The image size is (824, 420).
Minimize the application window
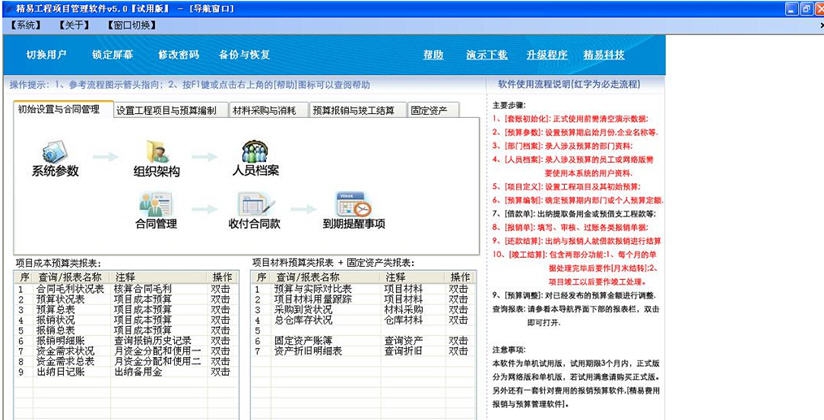pos(792,8)
